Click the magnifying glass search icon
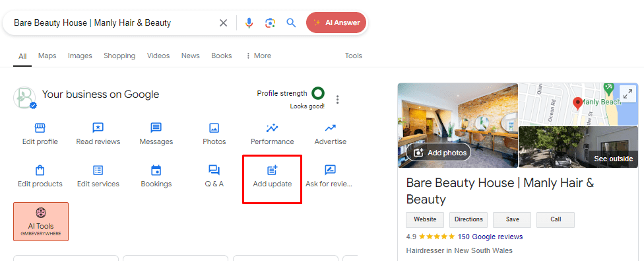 [x=291, y=23]
